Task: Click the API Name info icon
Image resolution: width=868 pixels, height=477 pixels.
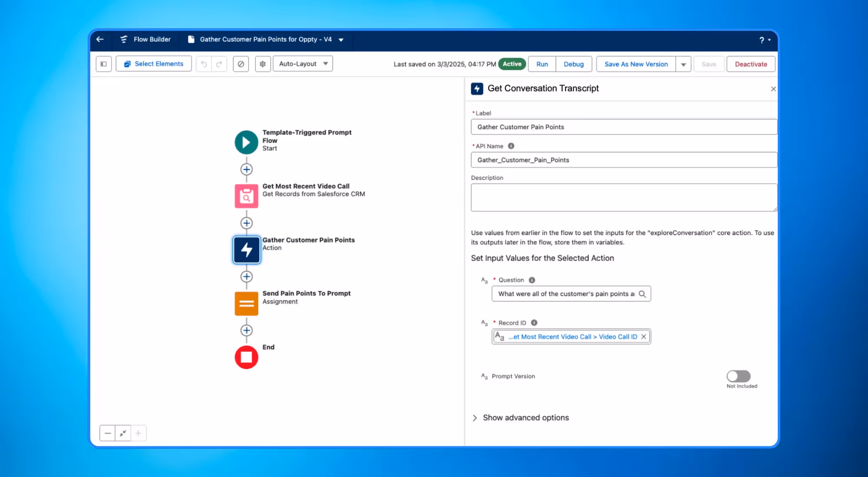Action: click(x=511, y=146)
